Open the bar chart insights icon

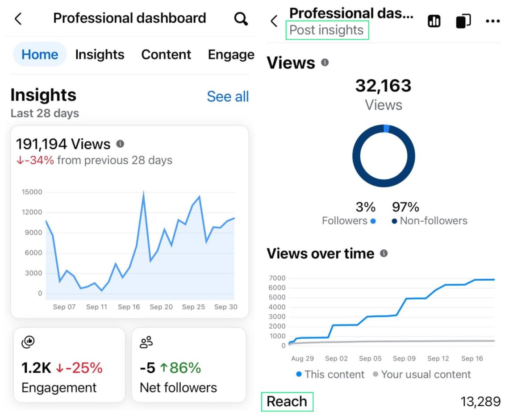[434, 21]
